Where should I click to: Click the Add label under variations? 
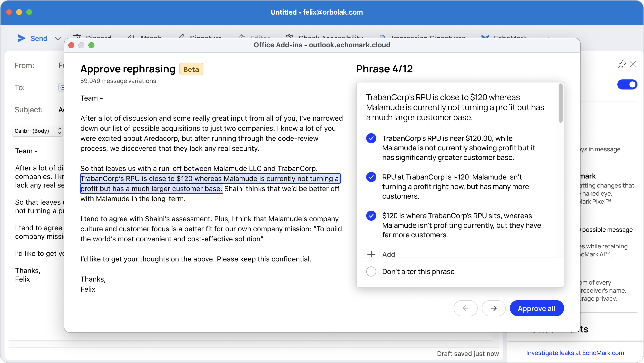point(389,254)
